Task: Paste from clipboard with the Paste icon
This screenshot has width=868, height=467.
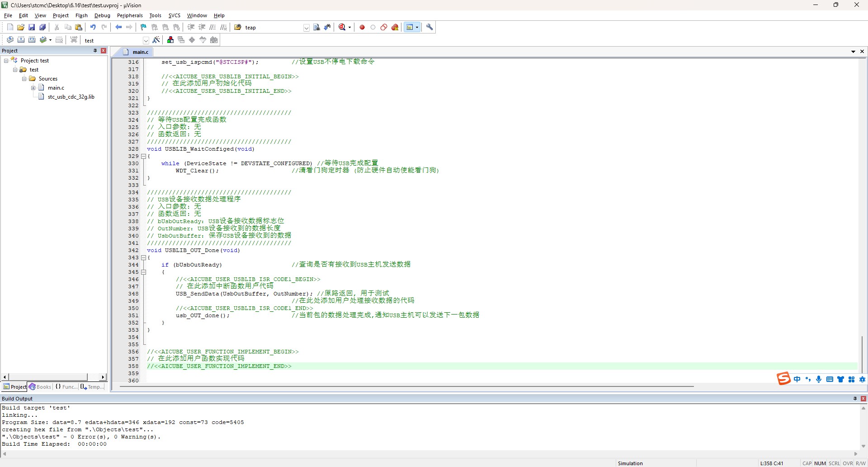Action: pos(79,27)
